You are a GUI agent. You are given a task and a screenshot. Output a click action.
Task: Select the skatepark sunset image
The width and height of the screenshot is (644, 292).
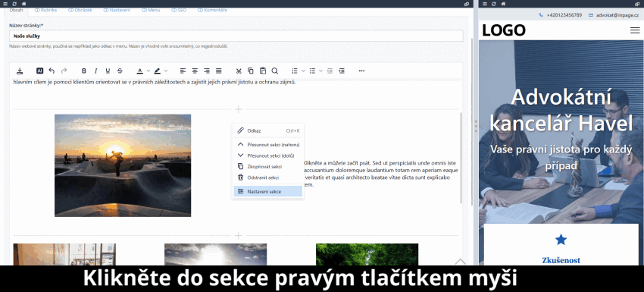[123, 165]
